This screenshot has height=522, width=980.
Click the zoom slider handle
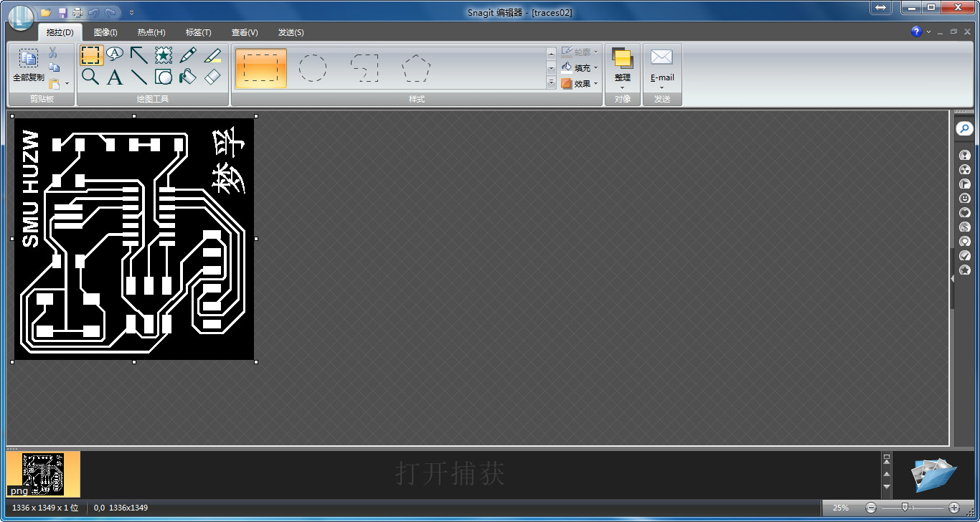click(x=905, y=508)
